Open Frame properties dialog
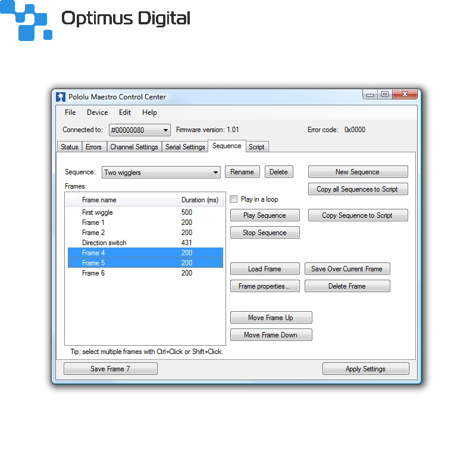476x476 pixels. coord(265,286)
